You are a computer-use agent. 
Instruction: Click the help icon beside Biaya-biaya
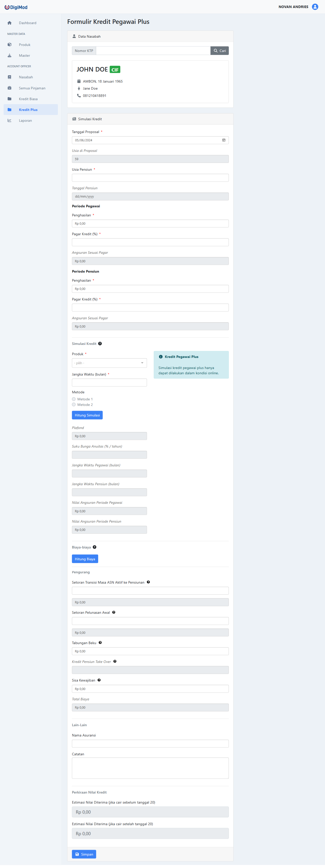(x=94, y=547)
